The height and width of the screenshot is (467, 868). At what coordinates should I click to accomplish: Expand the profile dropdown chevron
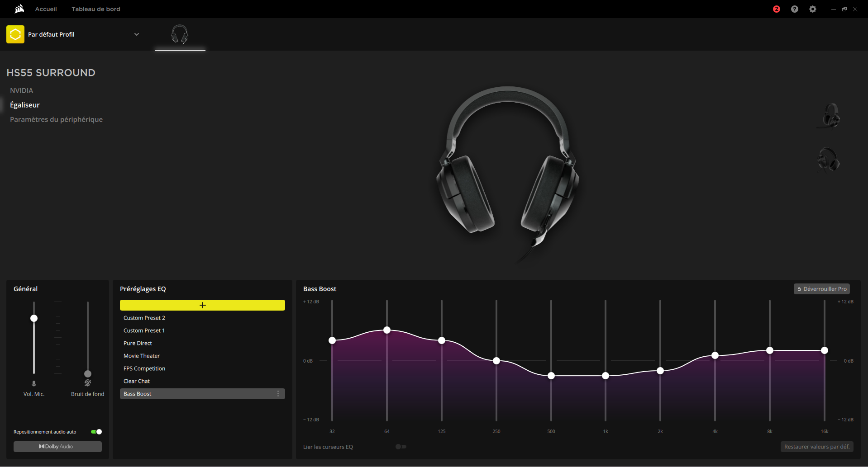click(137, 34)
